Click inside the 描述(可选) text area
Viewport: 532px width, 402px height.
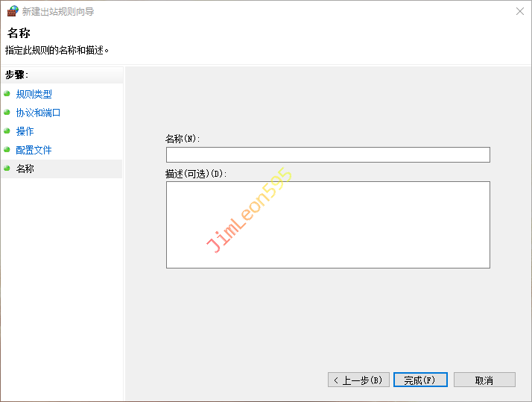[x=328, y=224]
